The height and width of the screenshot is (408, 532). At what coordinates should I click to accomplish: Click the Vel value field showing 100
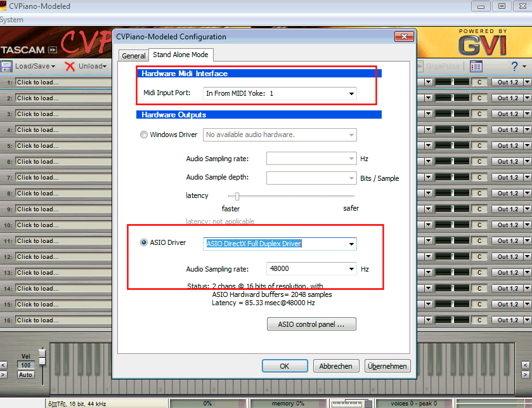(25, 365)
